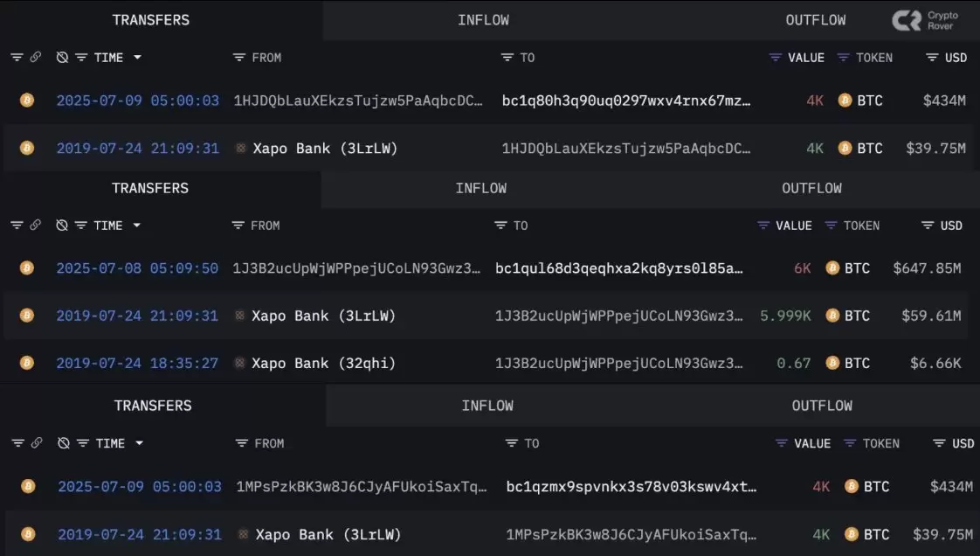
Task: Open the FROM filter icon in middle panel
Action: [238, 226]
